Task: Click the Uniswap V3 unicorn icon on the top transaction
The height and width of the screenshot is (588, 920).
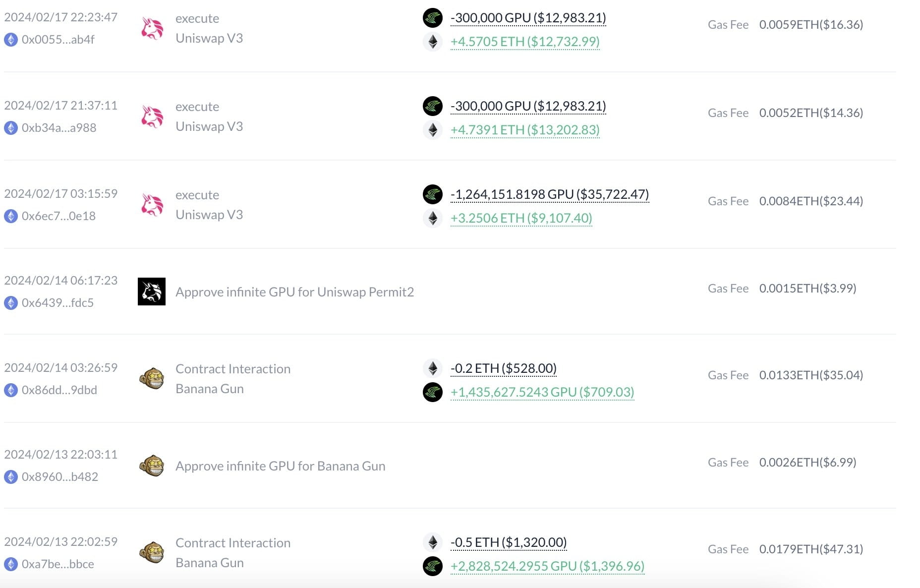Action: click(152, 27)
